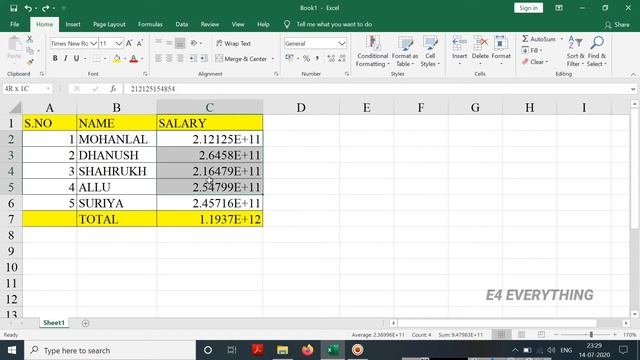
Task: Apply yellow fill color to selection
Action: pos(117,59)
